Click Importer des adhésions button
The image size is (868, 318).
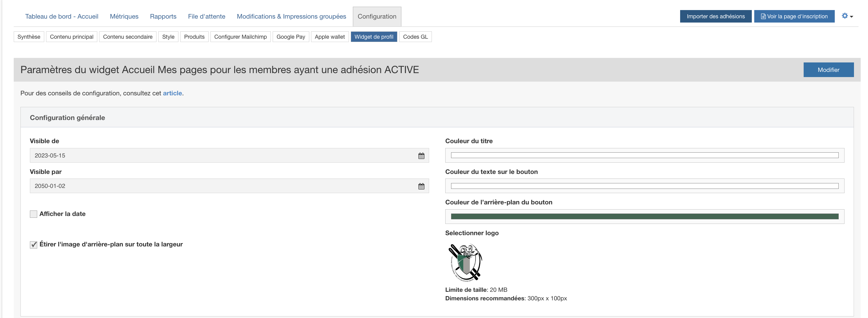point(716,16)
